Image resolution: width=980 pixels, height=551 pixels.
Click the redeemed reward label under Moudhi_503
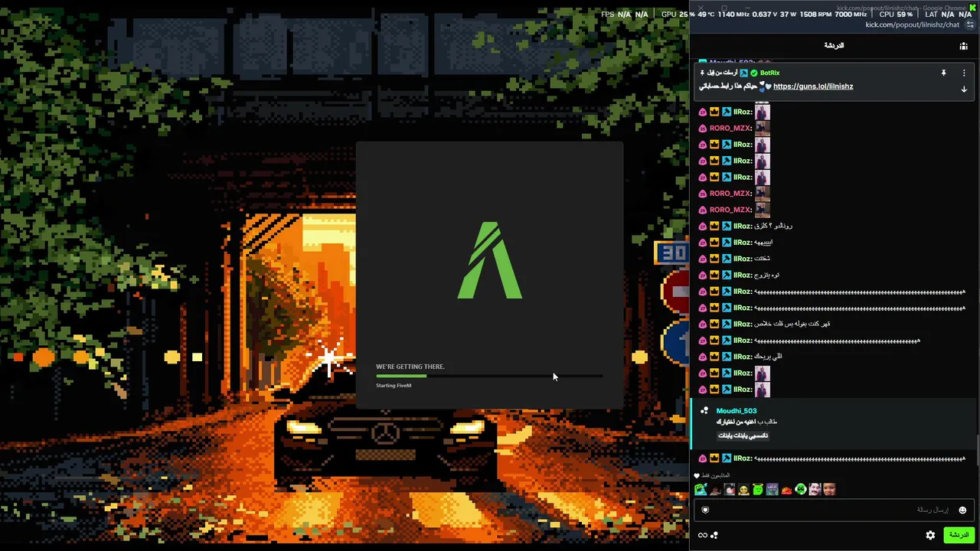[743, 435]
